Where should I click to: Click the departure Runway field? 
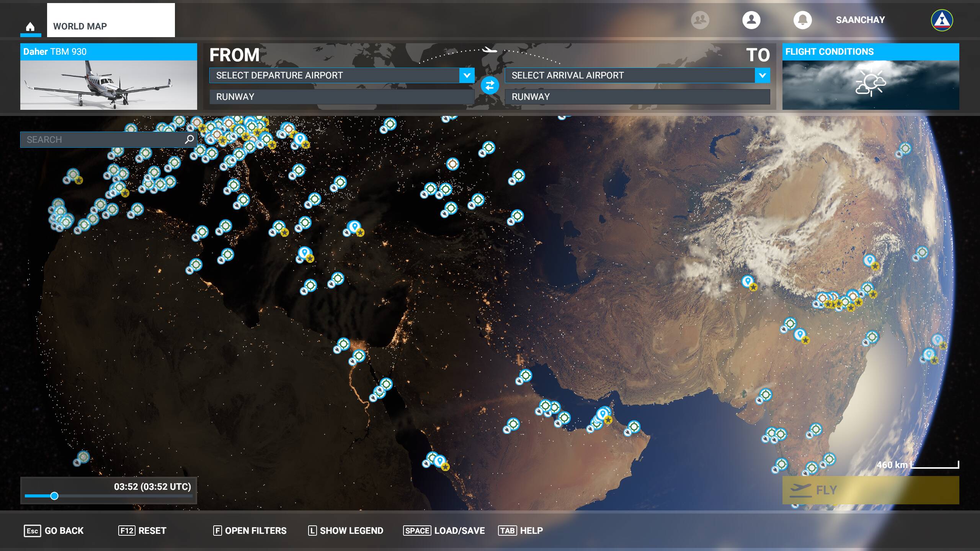[342, 97]
